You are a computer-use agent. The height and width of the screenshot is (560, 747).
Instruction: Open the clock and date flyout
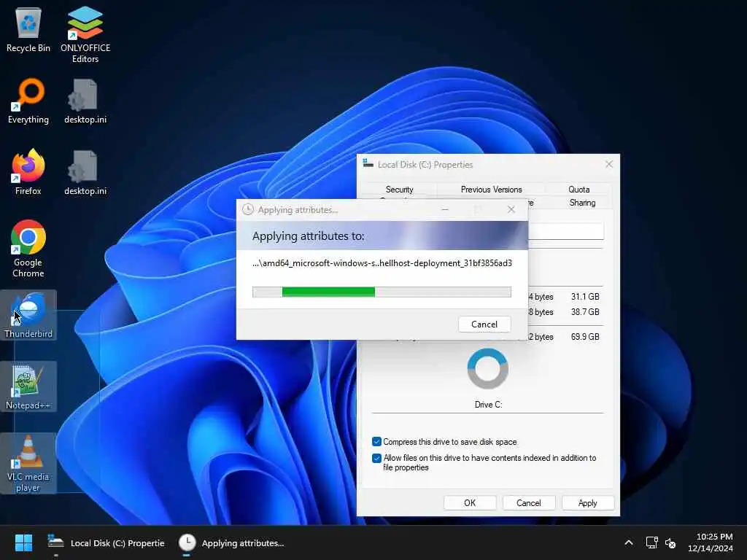pos(711,542)
